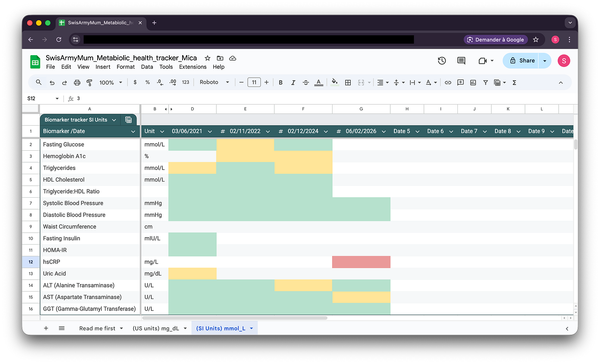Print the spreadsheet

pyautogui.click(x=77, y=82)
